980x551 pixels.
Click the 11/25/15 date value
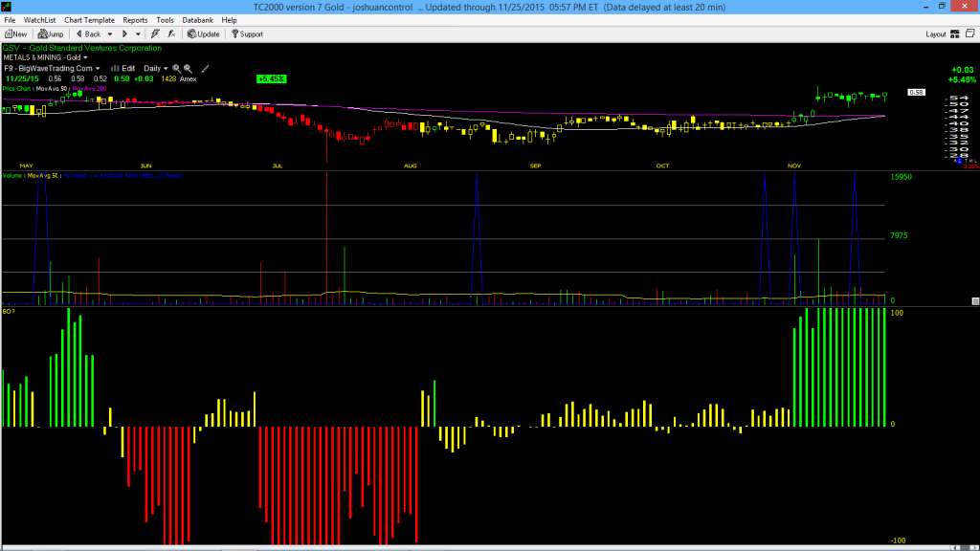click(x=22, y=78)
